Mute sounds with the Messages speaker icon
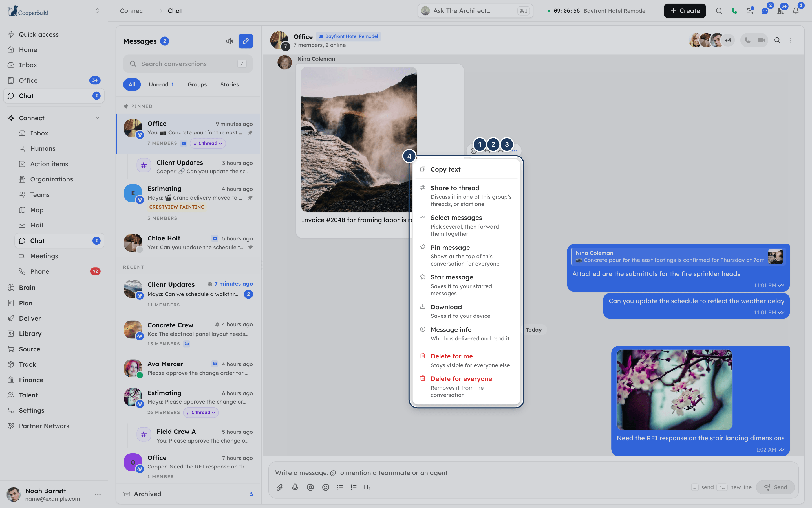812x508 pixels. point(230,41)
